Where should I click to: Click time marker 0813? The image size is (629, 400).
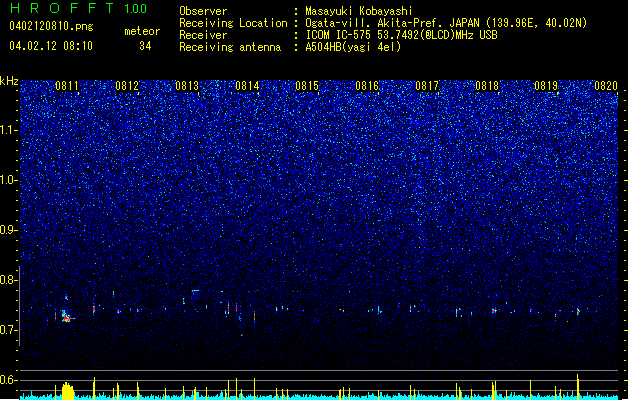click(187, 86)
